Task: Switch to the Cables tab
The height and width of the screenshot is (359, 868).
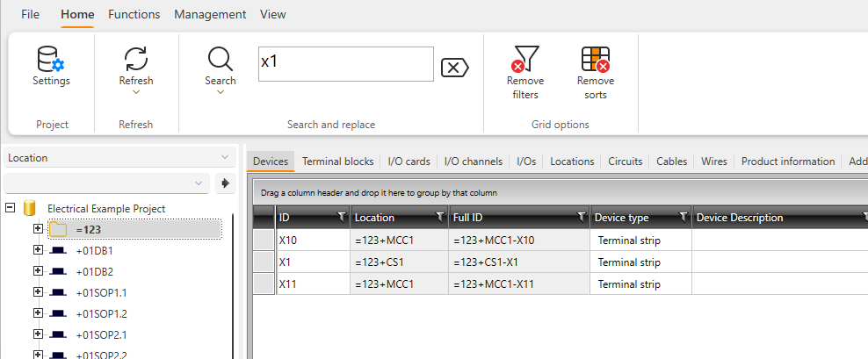Action: click(671, 162)
